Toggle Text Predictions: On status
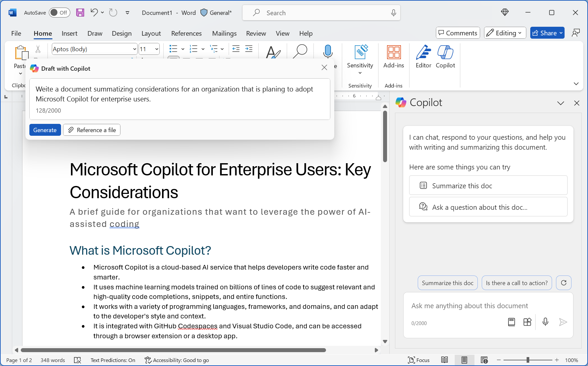This screenshot has width=588, height=366. point(113,360)
